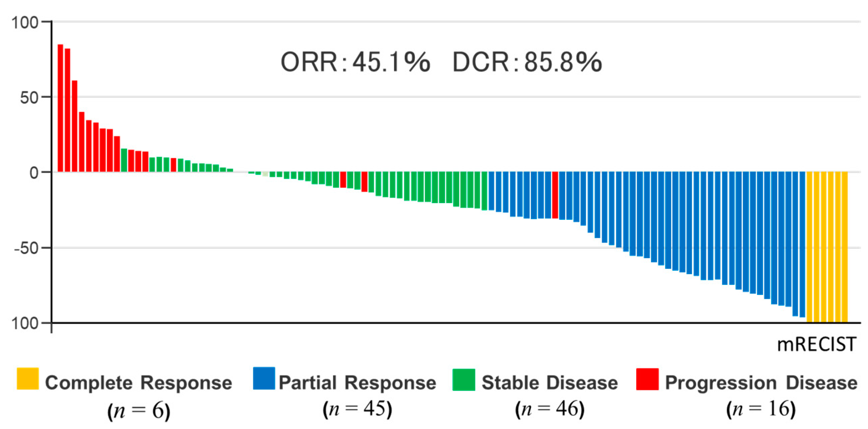Click the "Partial Response" legend label

357,383
